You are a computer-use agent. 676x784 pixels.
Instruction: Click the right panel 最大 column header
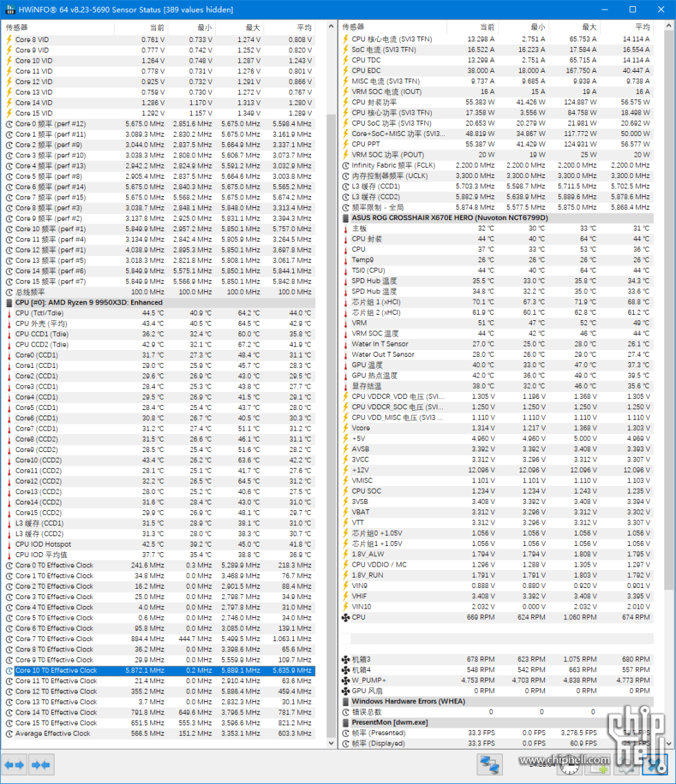575,26
